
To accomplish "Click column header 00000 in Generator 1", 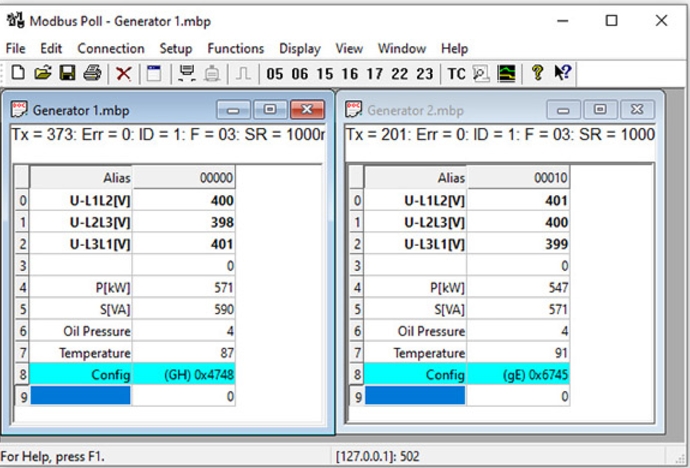I will (x=184, y=178).
